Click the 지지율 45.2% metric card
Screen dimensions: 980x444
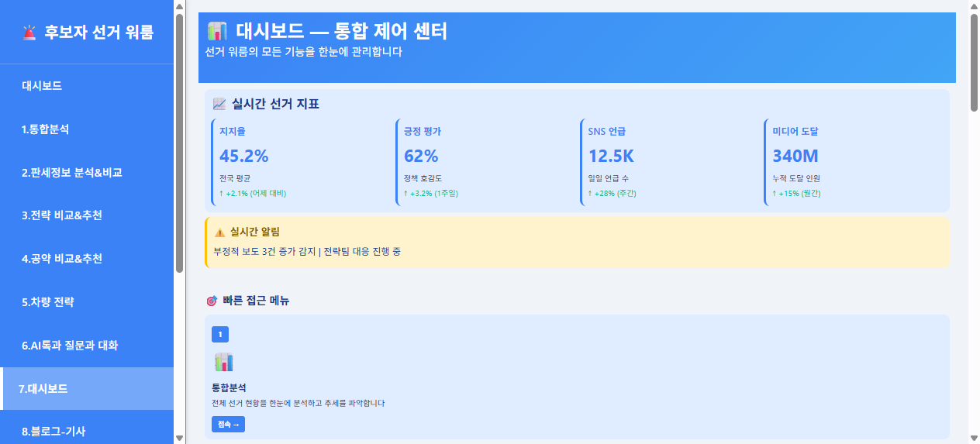point(302,162)
